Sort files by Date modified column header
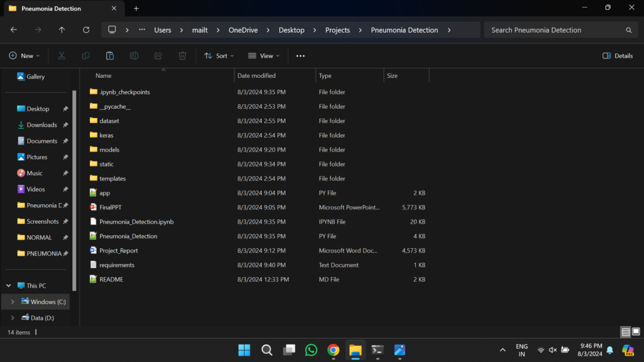The image size is (644, 362). (x=256, y=75)
